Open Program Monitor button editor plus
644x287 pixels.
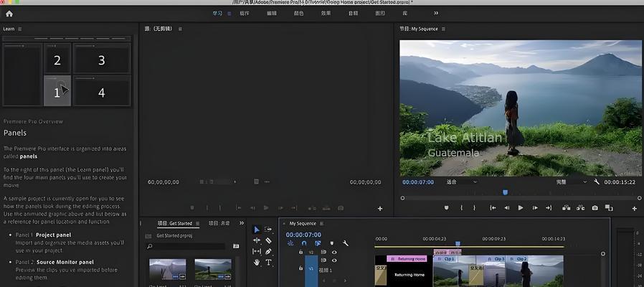click(x=635, y=209)
